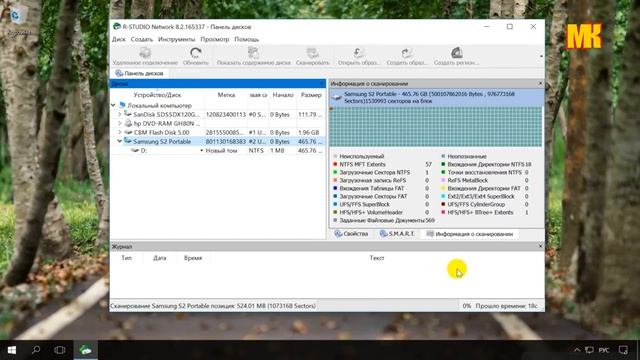Open dropdown arrow next to D: volume

(201, 151)
